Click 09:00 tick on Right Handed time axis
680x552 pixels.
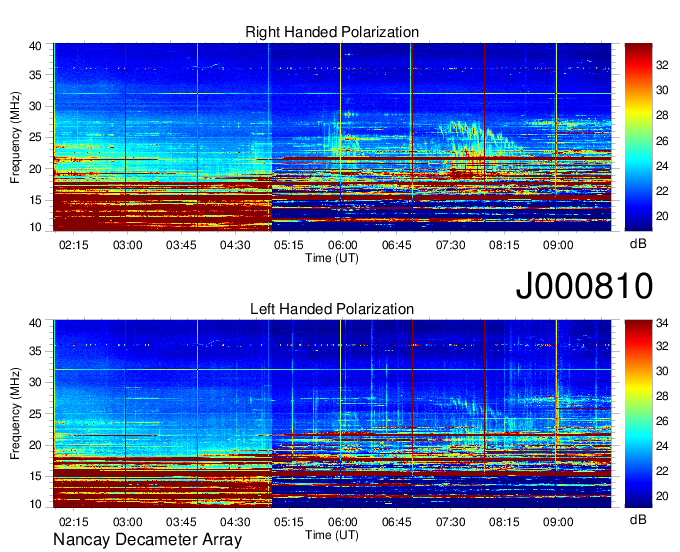point(558,245)
